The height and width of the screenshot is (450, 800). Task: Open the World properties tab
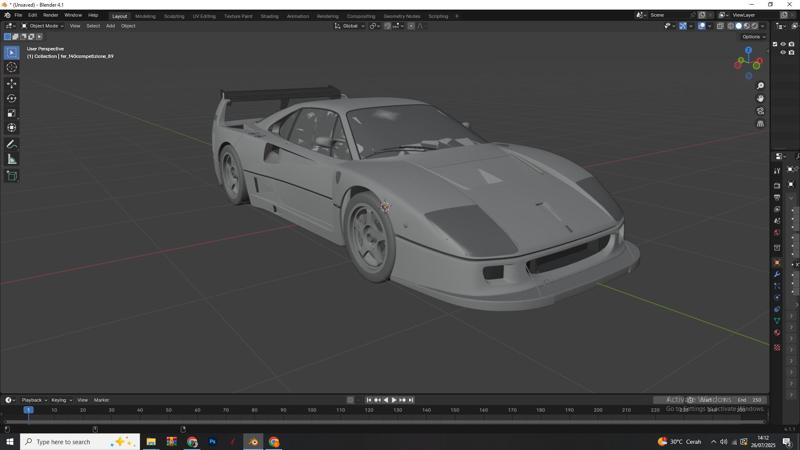coord(777,233)
